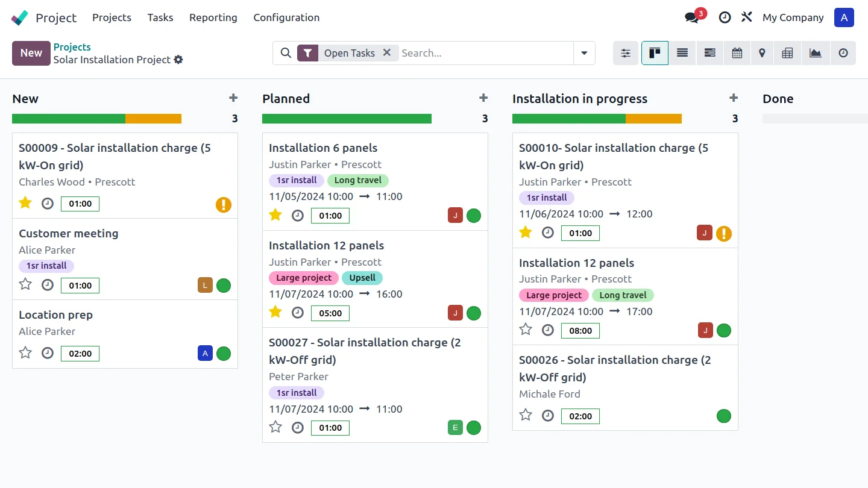Screen dimensions: 868x488
Task: Show the graph view
Action: point(816,53)
